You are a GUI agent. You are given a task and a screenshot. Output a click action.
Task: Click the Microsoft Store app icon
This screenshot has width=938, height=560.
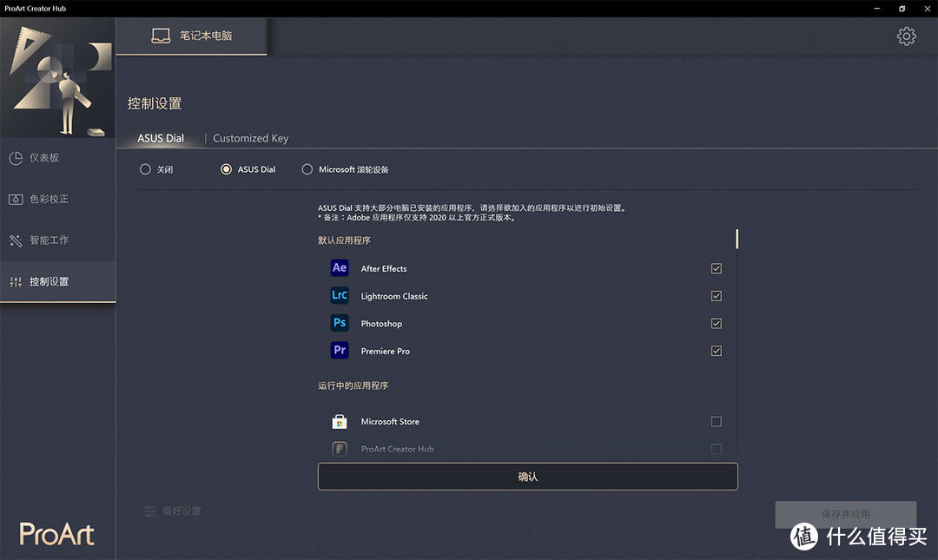coord(340,422)
